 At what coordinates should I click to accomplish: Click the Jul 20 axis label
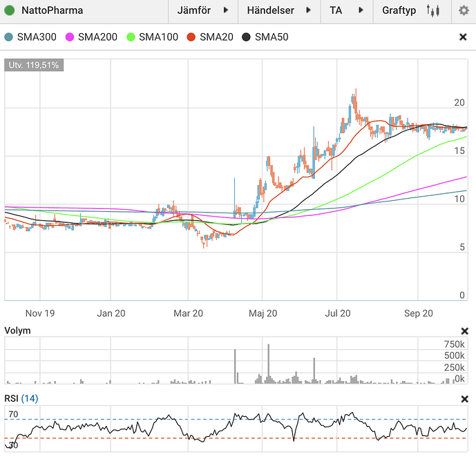338,313
